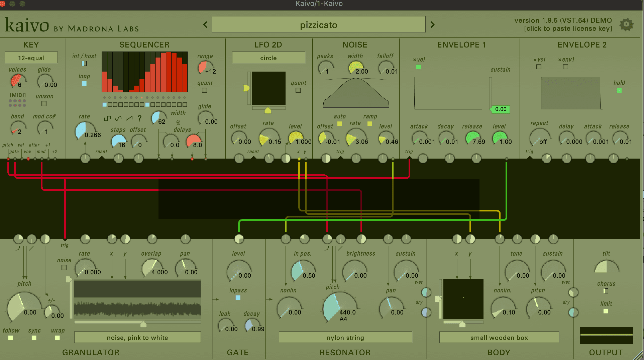Toggle the noise ramp switch
644x360 pixels.
pos(370,124)
